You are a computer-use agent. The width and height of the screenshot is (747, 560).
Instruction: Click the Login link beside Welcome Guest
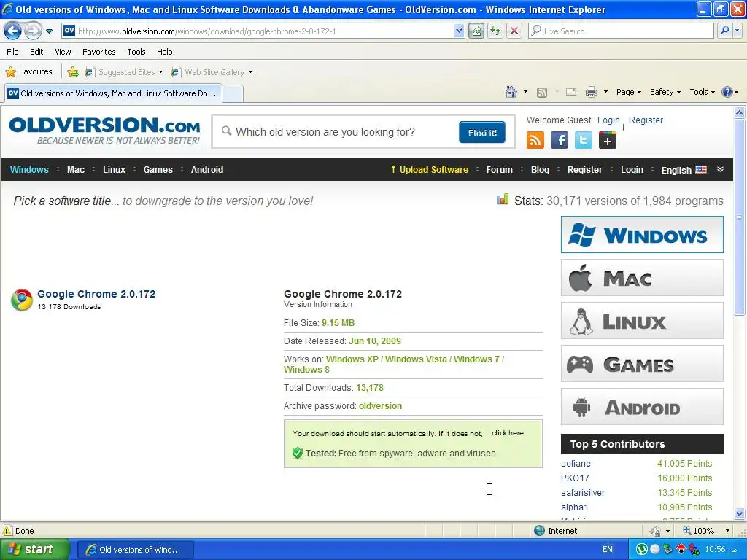pyautogui.click(x=608, y=120)
